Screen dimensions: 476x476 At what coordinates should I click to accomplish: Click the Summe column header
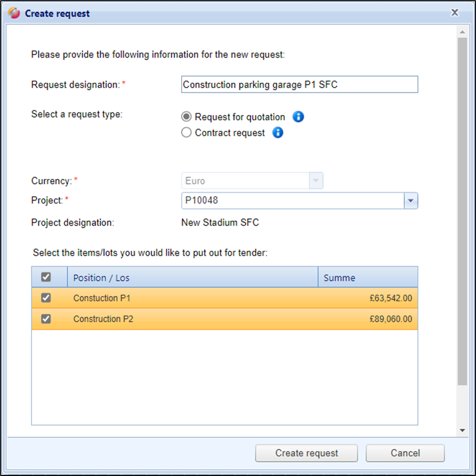[x=367, y=277]
